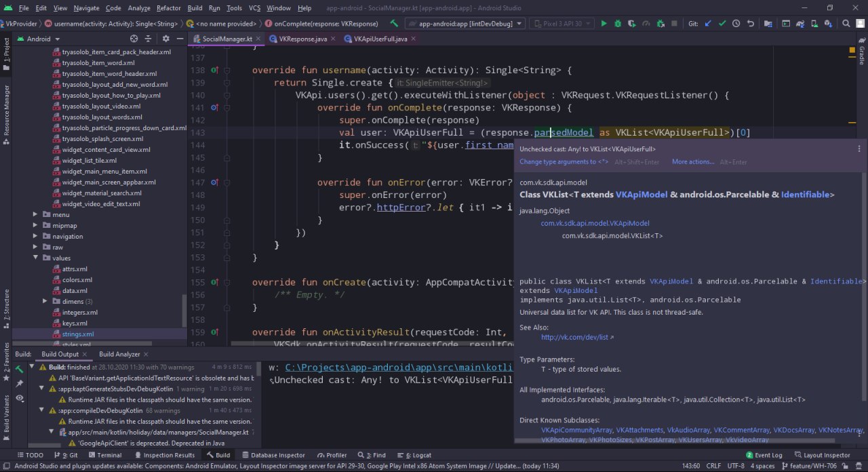Click the Stop square button in the toolbar

click(674, 24)
